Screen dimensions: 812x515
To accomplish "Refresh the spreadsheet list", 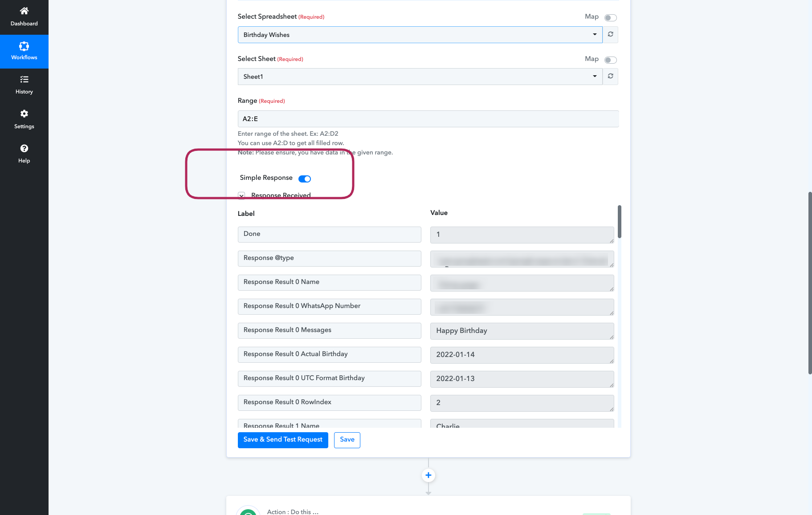I will [x=610, y=35].
